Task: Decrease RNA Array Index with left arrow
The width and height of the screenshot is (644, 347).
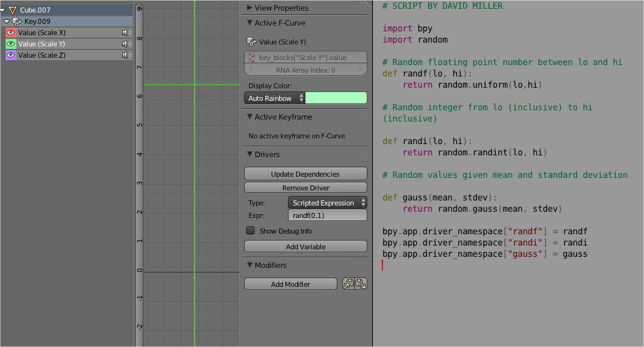Action: tap(250, 70)
